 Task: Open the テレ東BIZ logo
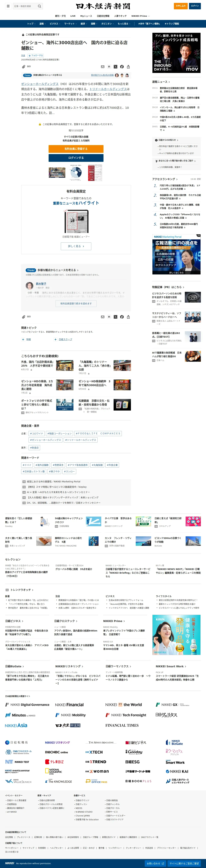[x=55, y=761]
